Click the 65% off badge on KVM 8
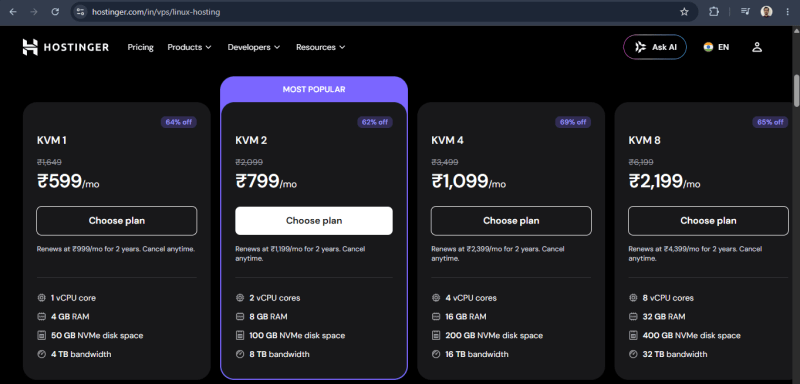 pos(770,122)
